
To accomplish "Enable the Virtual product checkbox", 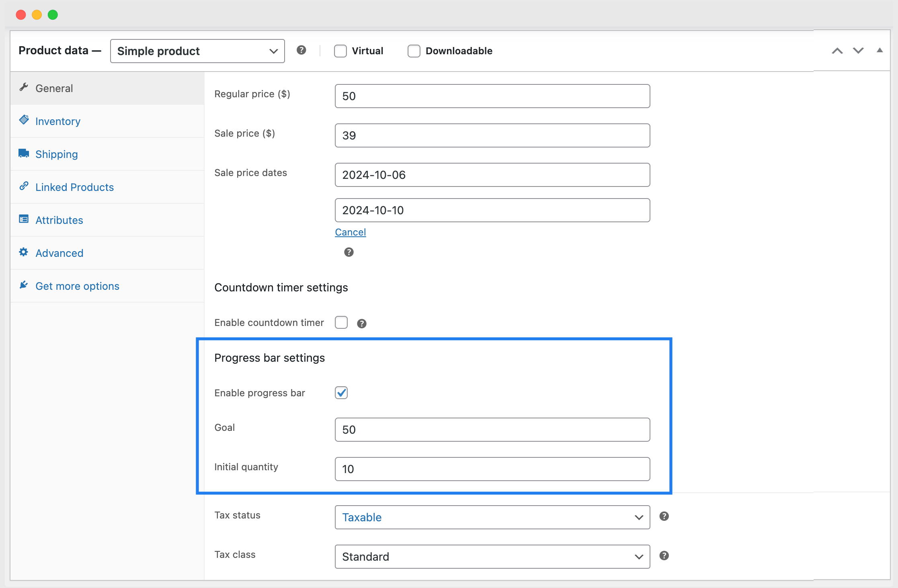I will (340, 51).
